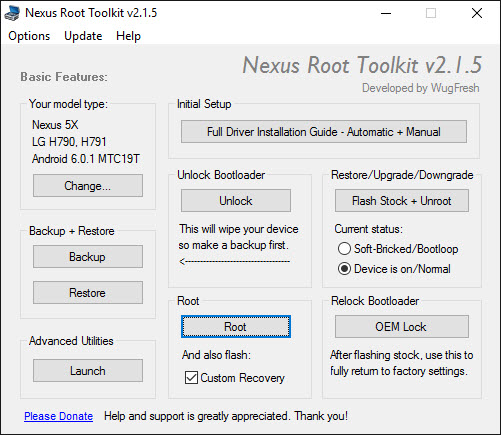Click the Nexus 5X model text
Viewport: 501px width, 435px height.
tap(55, 125)
